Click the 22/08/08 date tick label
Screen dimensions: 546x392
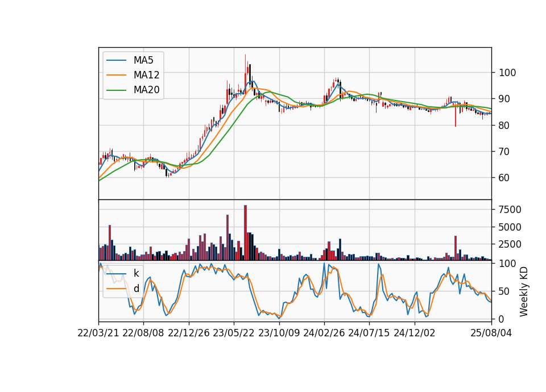pos(143,333)
